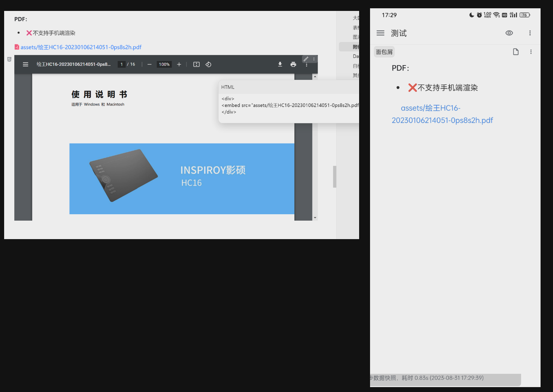The image size is (553, 392).
Task: Click the PDF file name in viewer toolbar
Action: (x=73, y=64)
